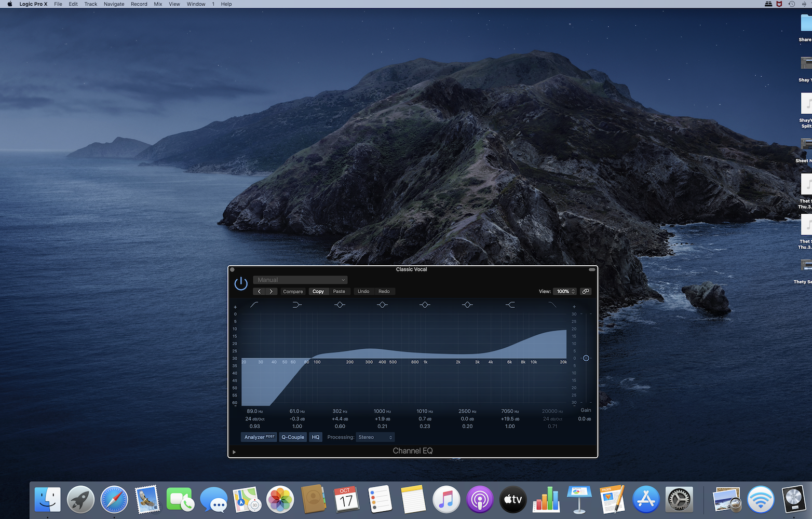Open Maps from the dock
The image size is (812, 519).
click(x=247, y=500)
